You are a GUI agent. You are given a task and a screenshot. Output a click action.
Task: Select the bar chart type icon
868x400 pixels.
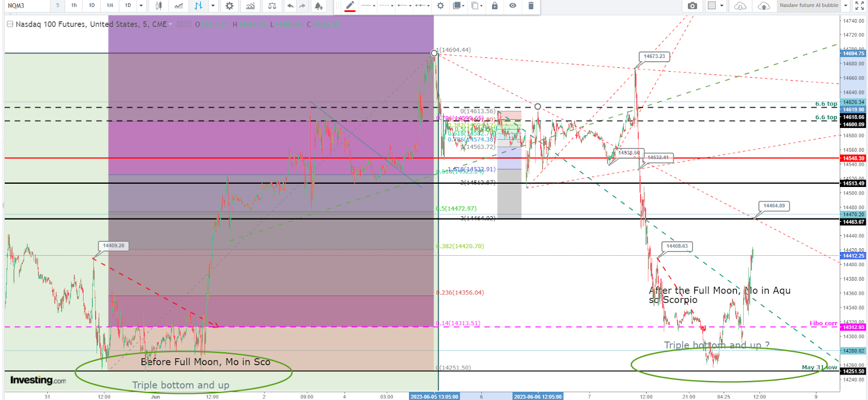point(199,5)
